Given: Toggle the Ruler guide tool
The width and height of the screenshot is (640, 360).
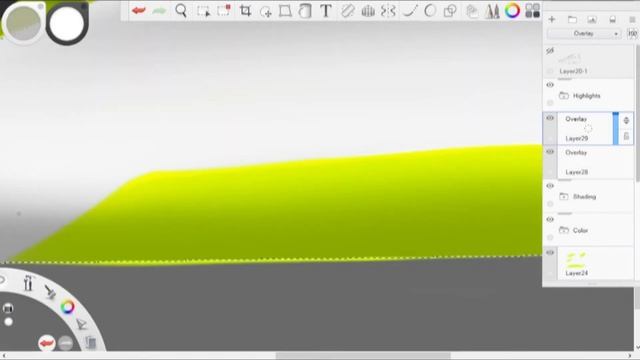Looking at the screenshot, I should (x=347, y=11).
